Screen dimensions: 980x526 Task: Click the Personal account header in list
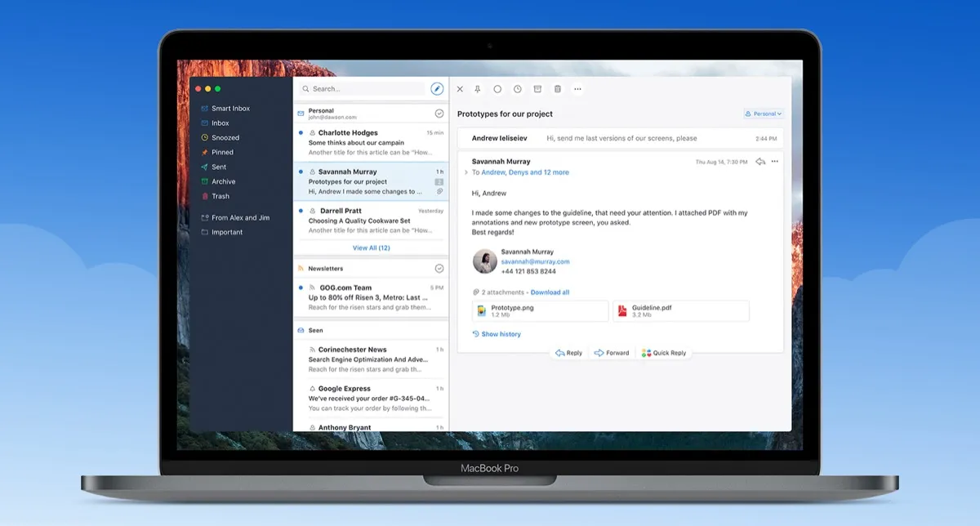tap(371, 114)
